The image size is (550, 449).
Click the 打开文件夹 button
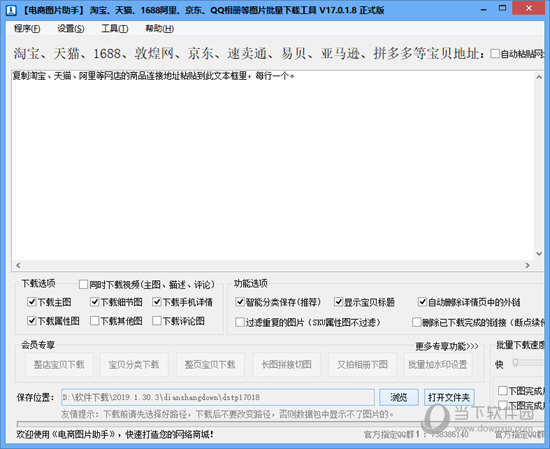tap(449, 397)
